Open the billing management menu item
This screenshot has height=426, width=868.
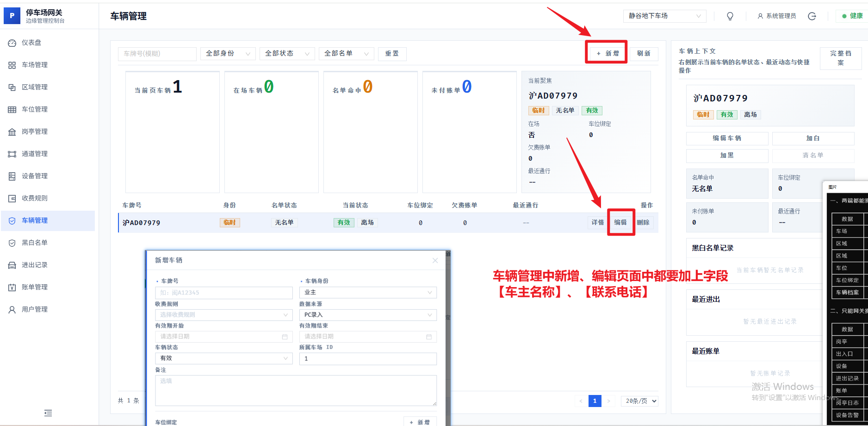click(35, 287)
